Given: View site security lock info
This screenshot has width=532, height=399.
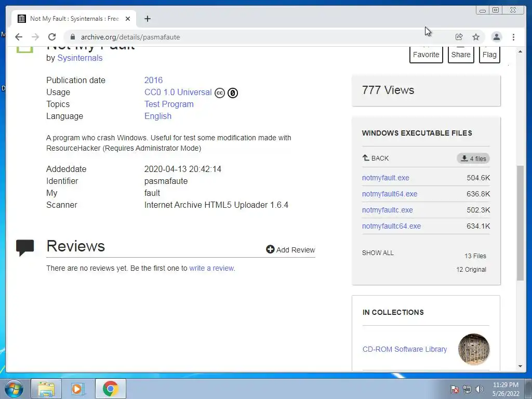Looking at the screenshot, I should coord(72,37).
